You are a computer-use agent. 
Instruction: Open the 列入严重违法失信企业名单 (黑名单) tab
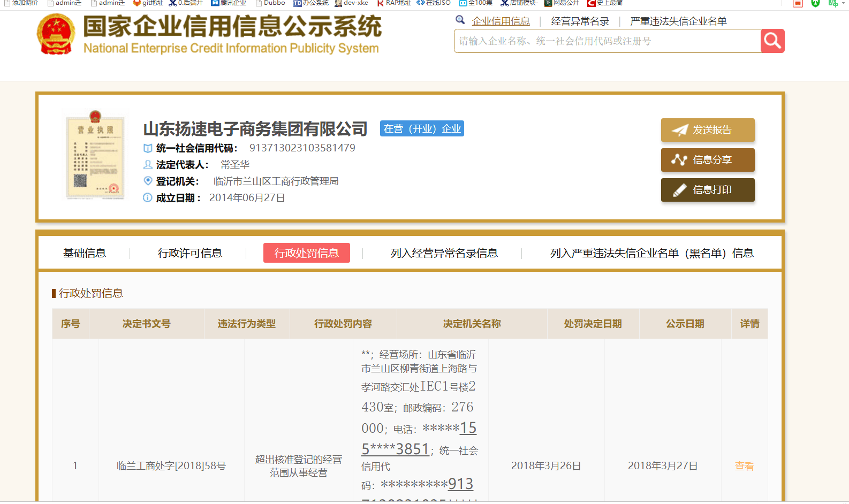click(651, 253)
